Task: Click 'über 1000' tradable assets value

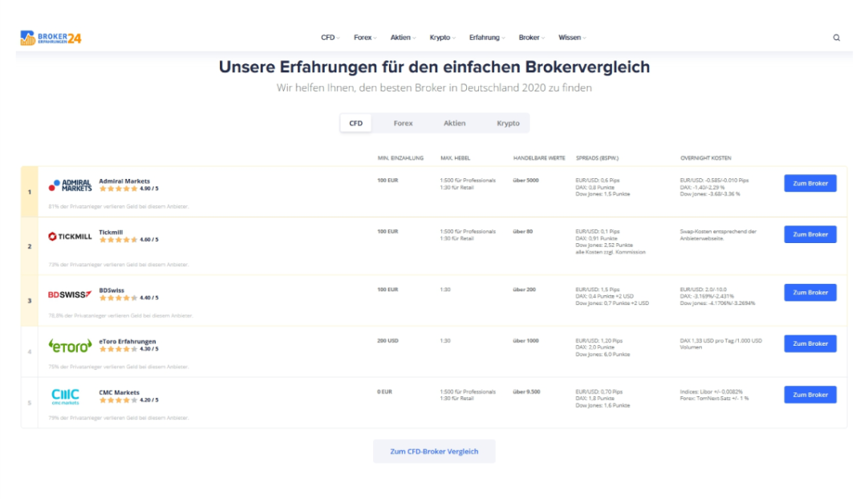Action: [526, 341]
